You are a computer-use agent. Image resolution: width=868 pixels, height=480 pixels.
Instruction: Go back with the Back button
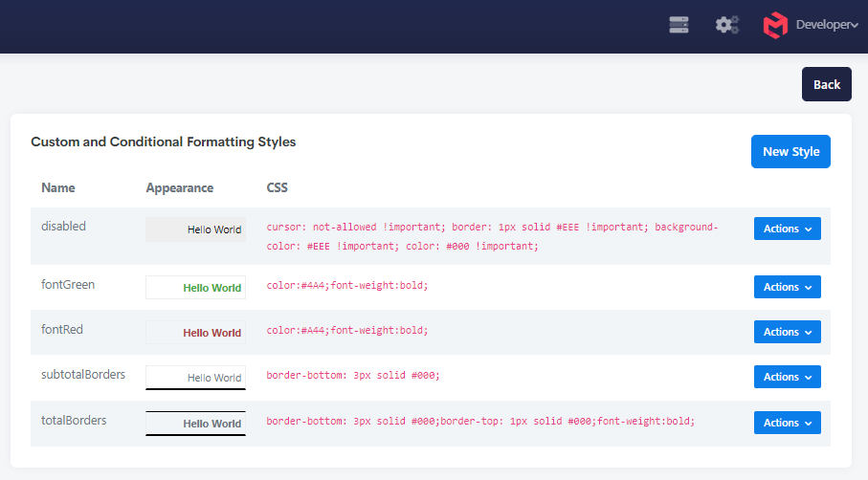point(827,84)
